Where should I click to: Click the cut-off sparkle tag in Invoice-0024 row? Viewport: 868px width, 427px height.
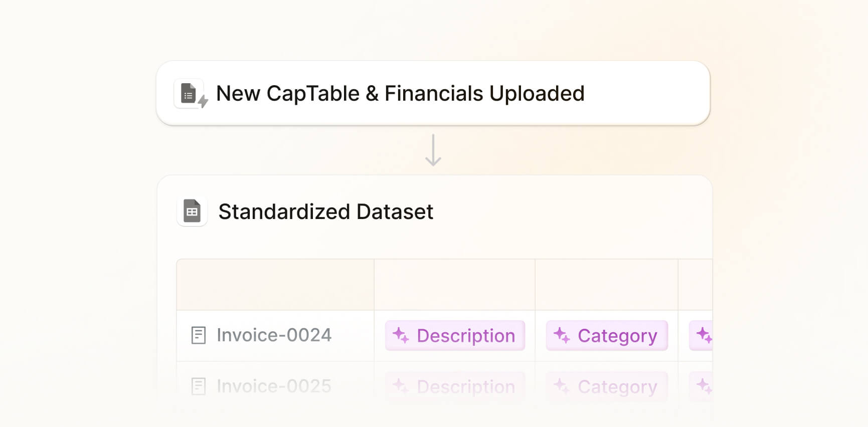(702, 335)
